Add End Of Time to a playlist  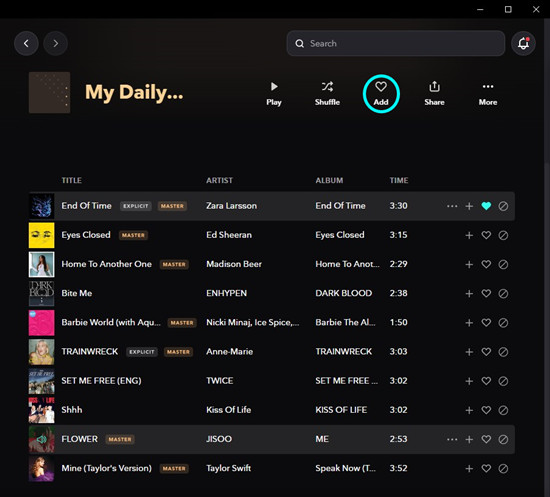[469, 206]
